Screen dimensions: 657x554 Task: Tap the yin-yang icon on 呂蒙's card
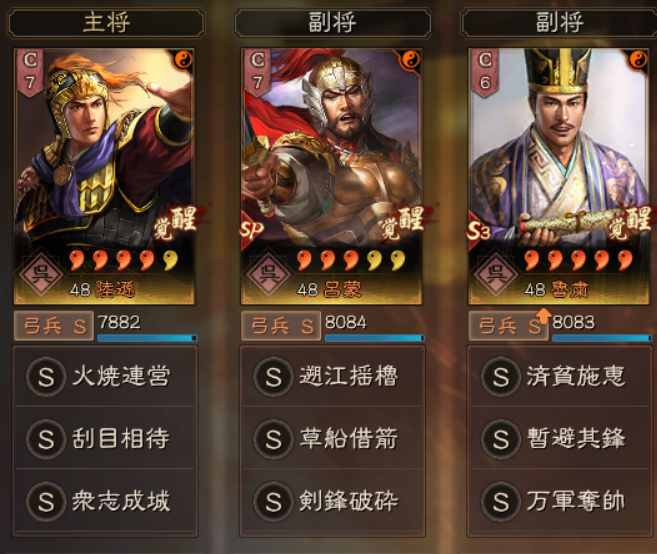(x=410, y=60)
